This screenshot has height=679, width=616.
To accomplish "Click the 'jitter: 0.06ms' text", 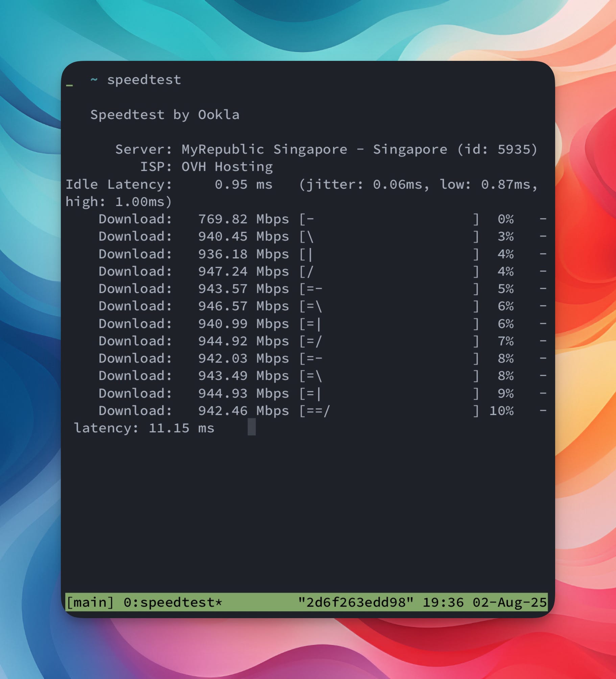I will [x=364, y=185].
